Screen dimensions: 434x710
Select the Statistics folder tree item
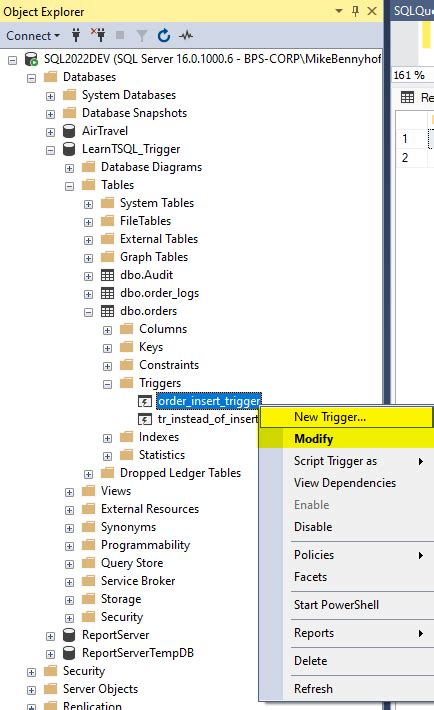coord(162,455)
